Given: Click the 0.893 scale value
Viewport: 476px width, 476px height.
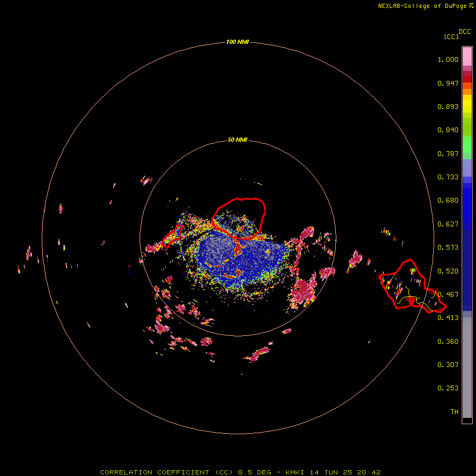Looking at the screenshot, I should 448,106.
